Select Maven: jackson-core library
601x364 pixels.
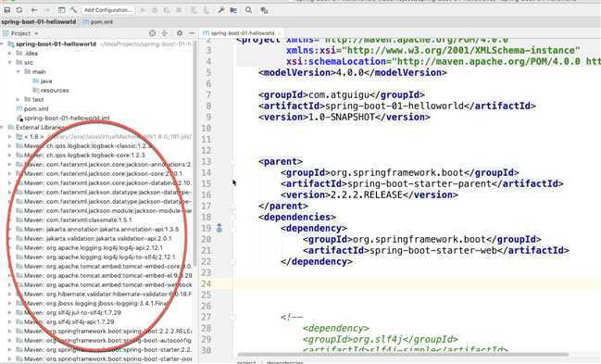99,173
